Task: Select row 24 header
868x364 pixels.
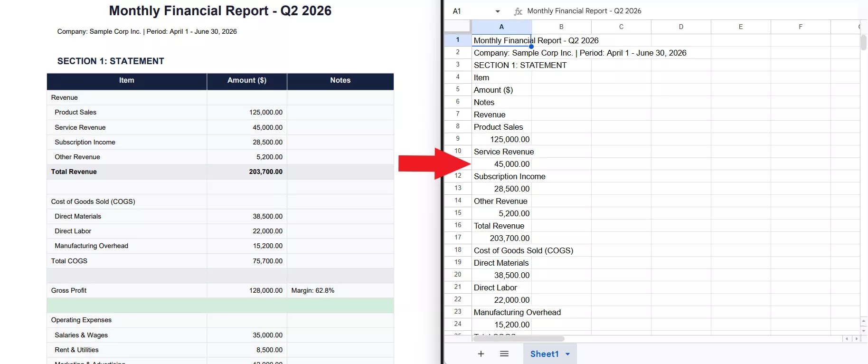Action: pyautogui.click(x=458, y=324)
